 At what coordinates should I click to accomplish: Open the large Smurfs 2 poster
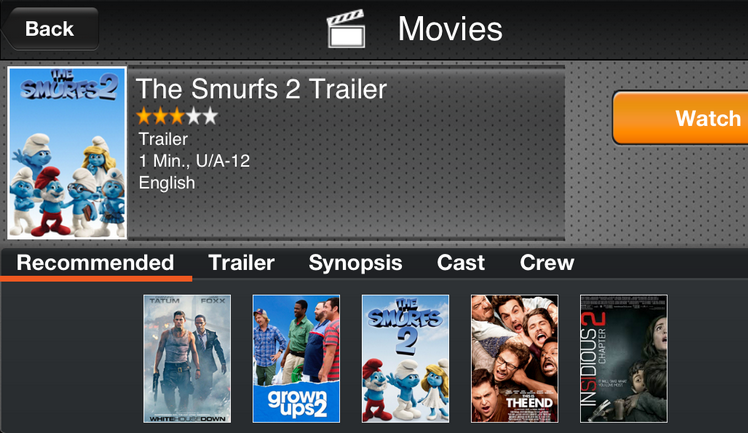click(x=67, y=153)
